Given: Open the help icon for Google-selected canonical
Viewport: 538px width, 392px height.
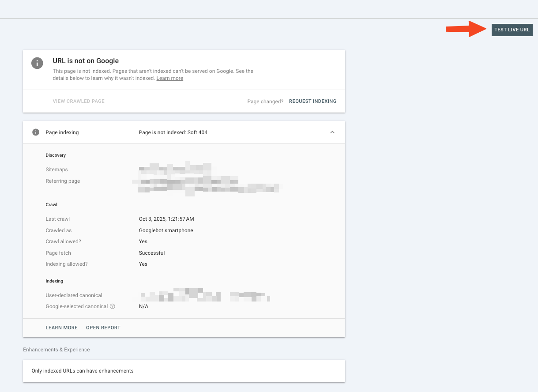Looking at the screenshot, I should coord(113,306).
